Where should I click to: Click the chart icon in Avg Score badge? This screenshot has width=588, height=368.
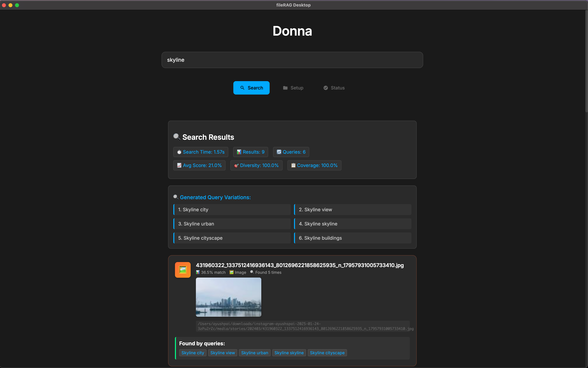[x=179, y=166]
